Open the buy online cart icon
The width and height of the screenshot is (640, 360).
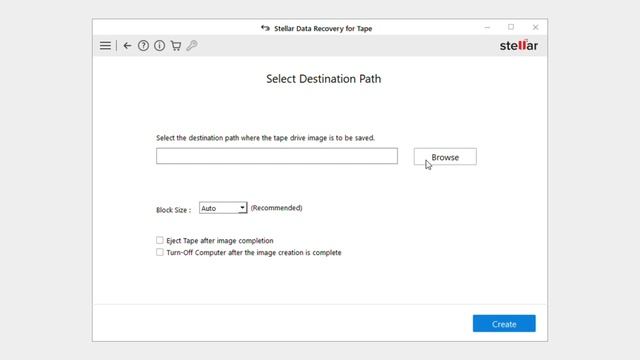pyautogui.click(x=176, y=46)
